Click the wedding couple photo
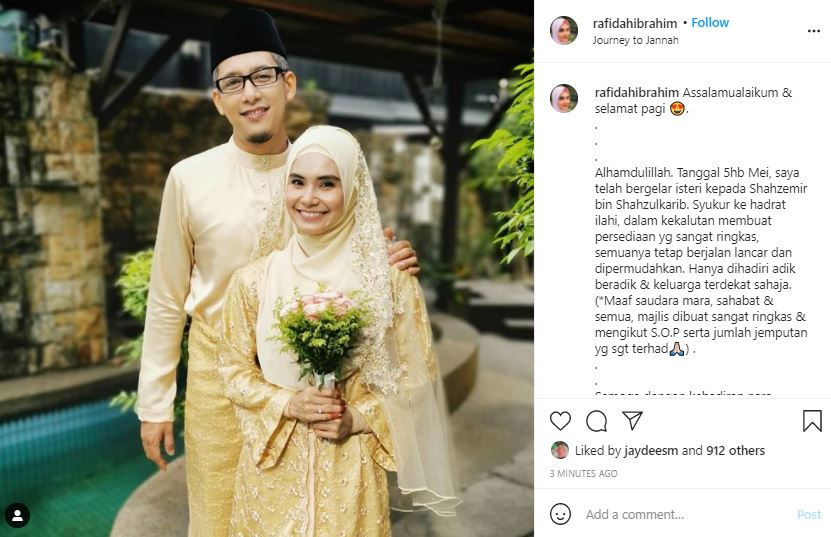 (x=267, y=268)
